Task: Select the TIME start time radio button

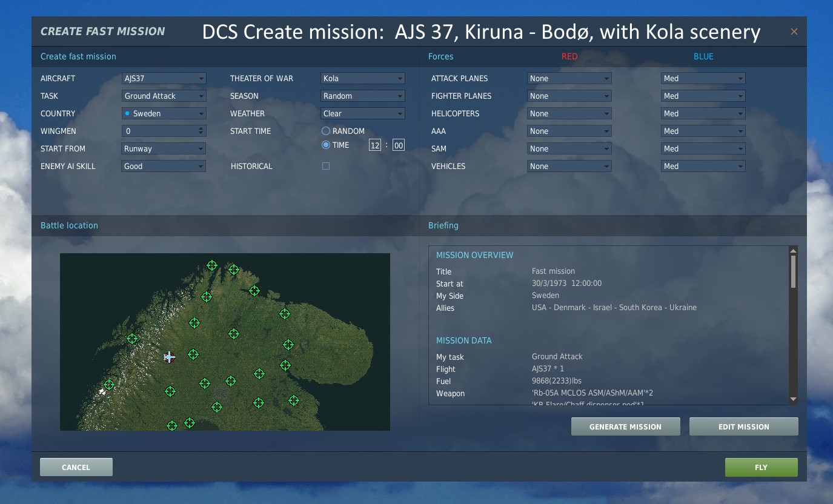Action: click(x=326, y=145)
